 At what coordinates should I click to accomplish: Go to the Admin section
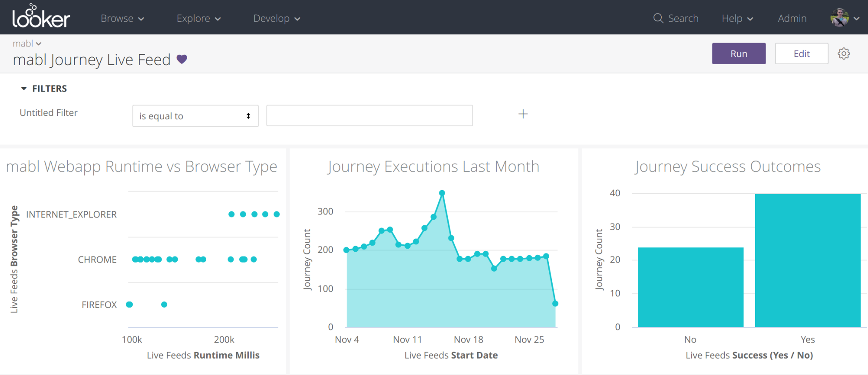[x=792, y=18]
